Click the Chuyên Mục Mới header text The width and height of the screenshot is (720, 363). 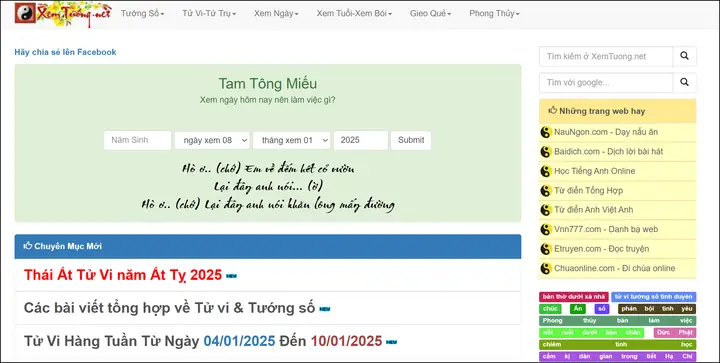(x=68, y=246)
